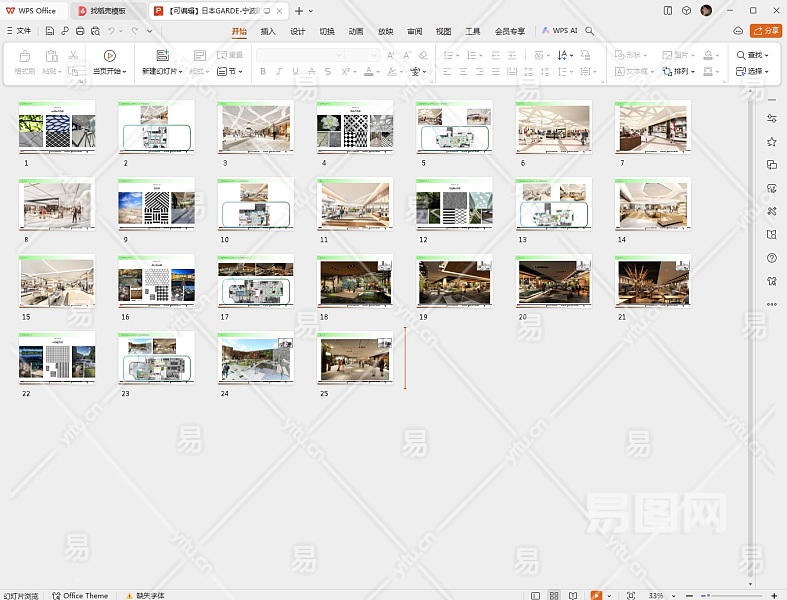Image resolution: width=787 pixels, height=600 pixels.
Task: Open the help icon in right sidebar
Action: click(771, 258)
